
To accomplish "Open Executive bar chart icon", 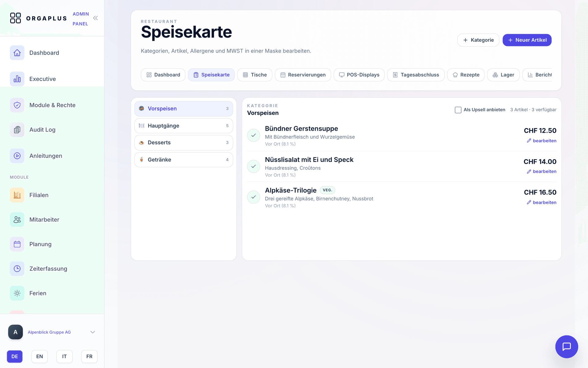I will tap(17, 79).
